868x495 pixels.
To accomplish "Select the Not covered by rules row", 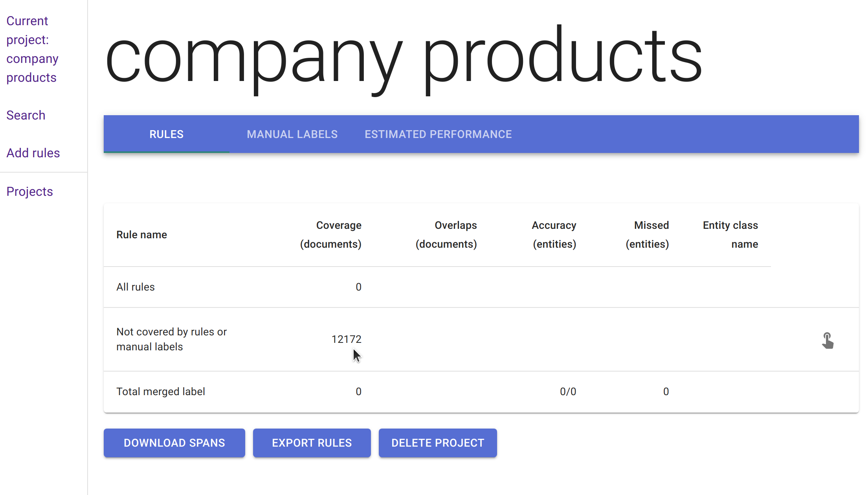I will (x=171, y=339).
